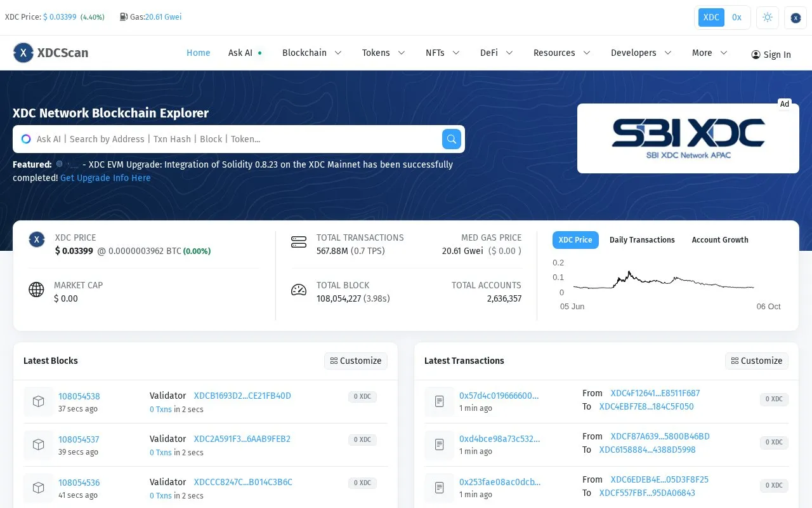Image resolution: width=812 pixels, height=508 pixels.
Task: Click the gas pump icon
Action: pyautogui.click(x=124, y=17)
